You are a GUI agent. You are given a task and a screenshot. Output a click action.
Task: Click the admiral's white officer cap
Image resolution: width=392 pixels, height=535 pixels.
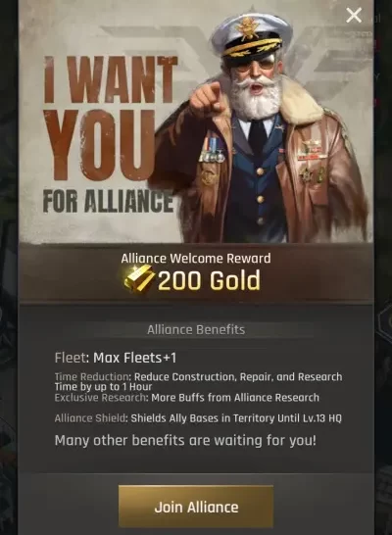[252, 38]
